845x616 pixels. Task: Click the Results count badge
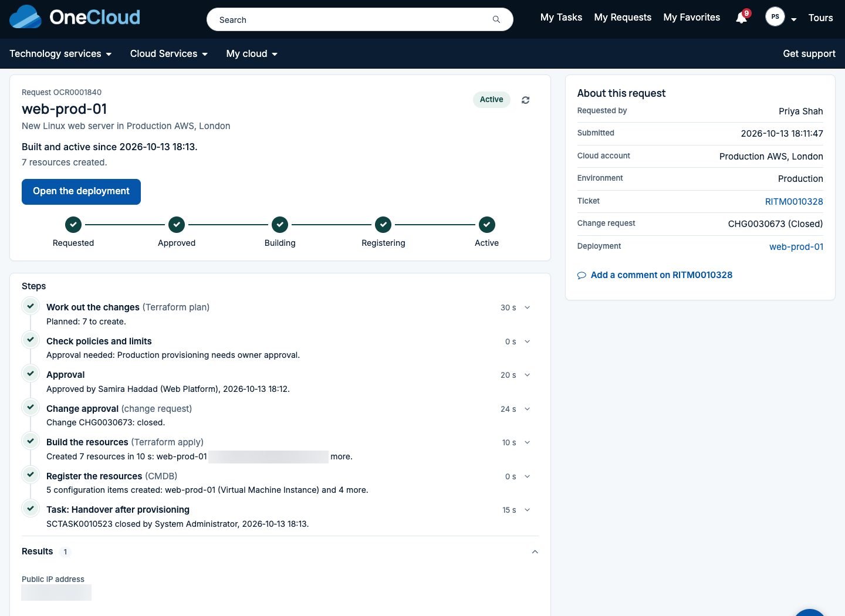(65, 552)
